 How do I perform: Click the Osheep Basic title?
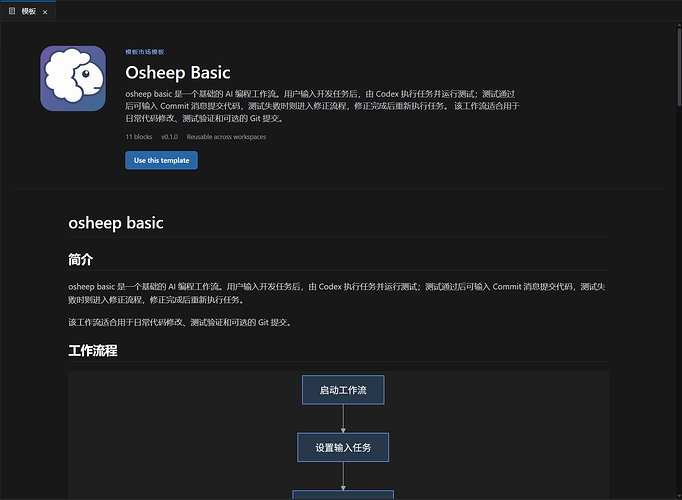(178, 73)
